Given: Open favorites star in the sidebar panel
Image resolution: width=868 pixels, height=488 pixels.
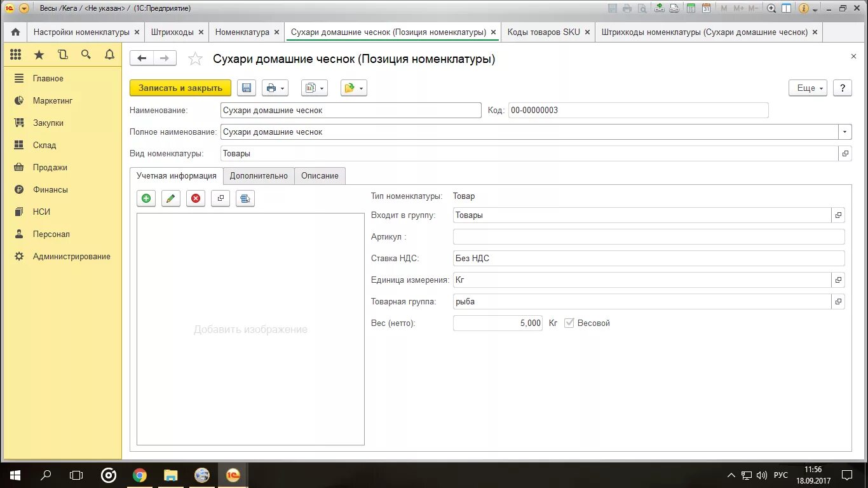Looking at the screenshot, I should point(39,55).
